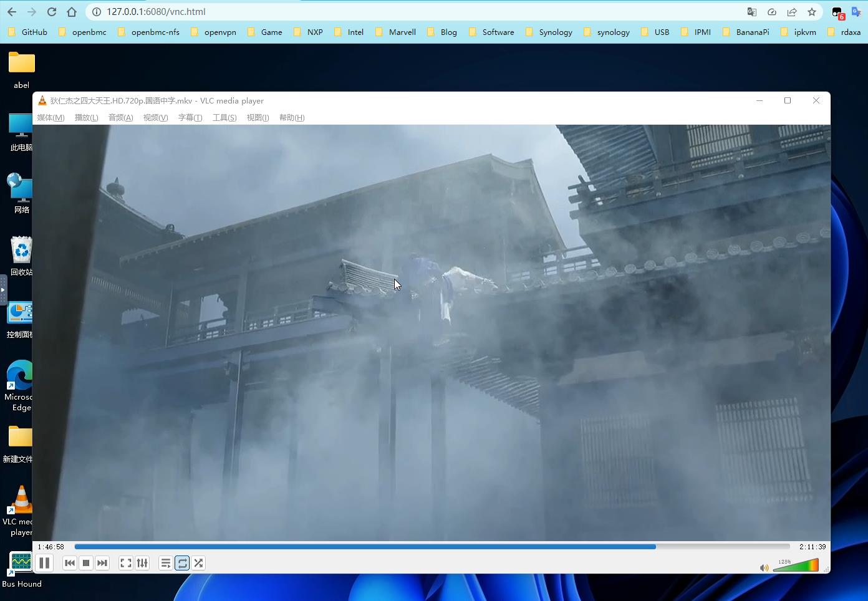
Task: Open the Marvell bookmark folder
Action: click(395, 32)
